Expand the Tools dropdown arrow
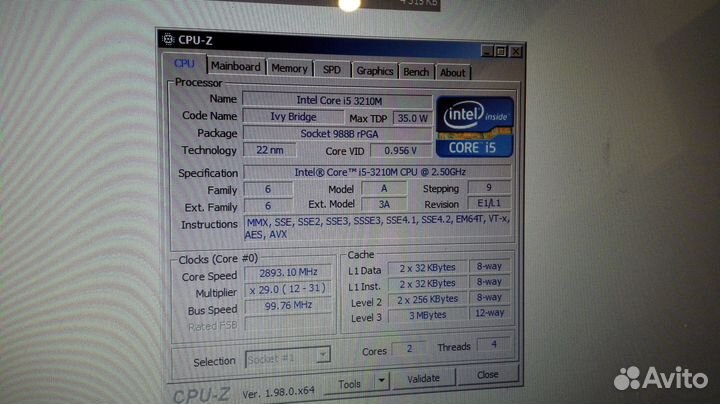This screenshot has width=720, height=404. [x=382, y=381]
